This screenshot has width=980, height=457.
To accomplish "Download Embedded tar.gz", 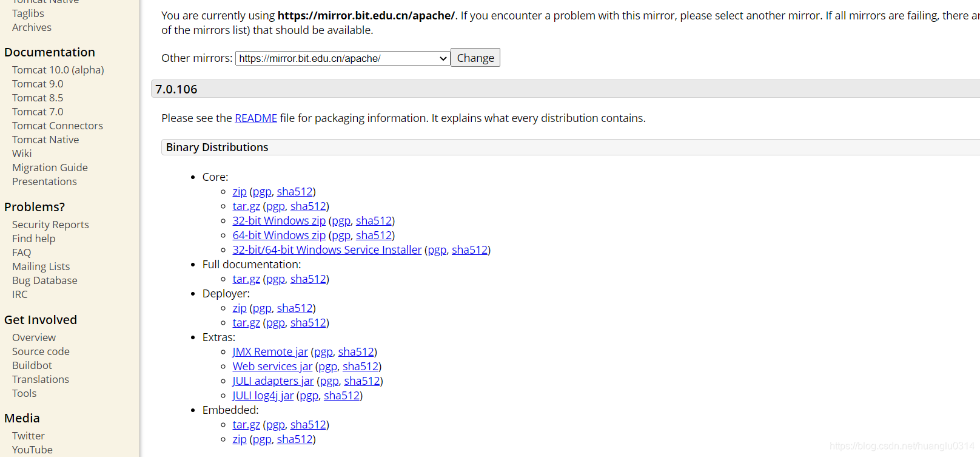I will (x=246, y=424).
